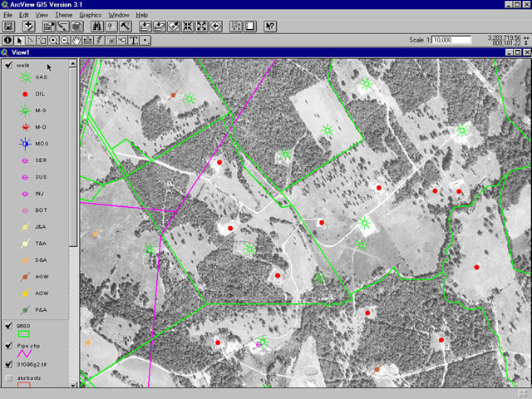The width and height of the screenshot is (532, 399).
Task: Select the Zoom Out magnifier tool
Action: coord(65,40)
